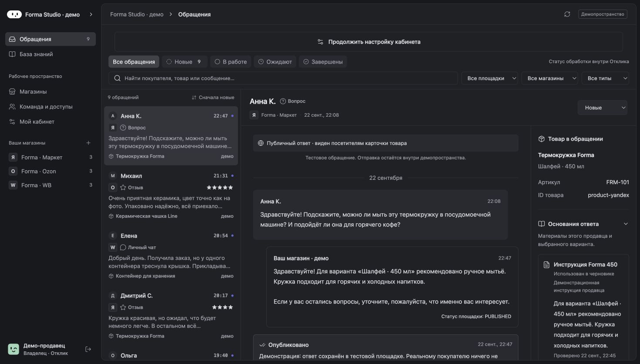This screenshot has width=640, height=364.
Task: Add a new store with plus icon
Action: click(88, 143)
